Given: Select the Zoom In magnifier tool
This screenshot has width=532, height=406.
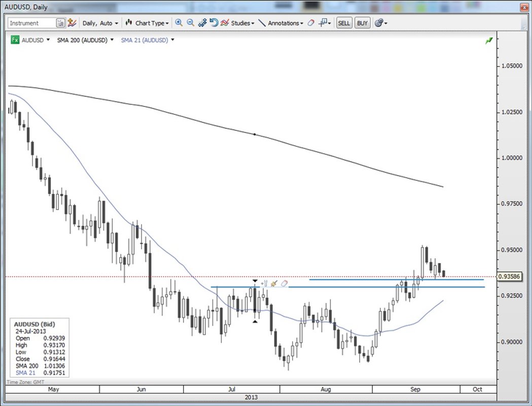Looking at the screenshot, I should (x=179, y=23).
